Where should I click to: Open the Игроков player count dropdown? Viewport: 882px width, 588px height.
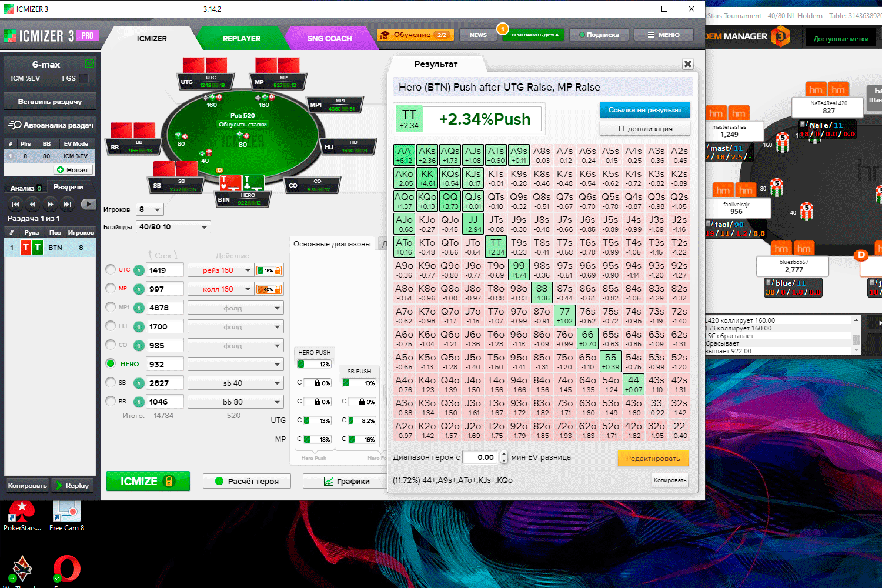(150, 209)
